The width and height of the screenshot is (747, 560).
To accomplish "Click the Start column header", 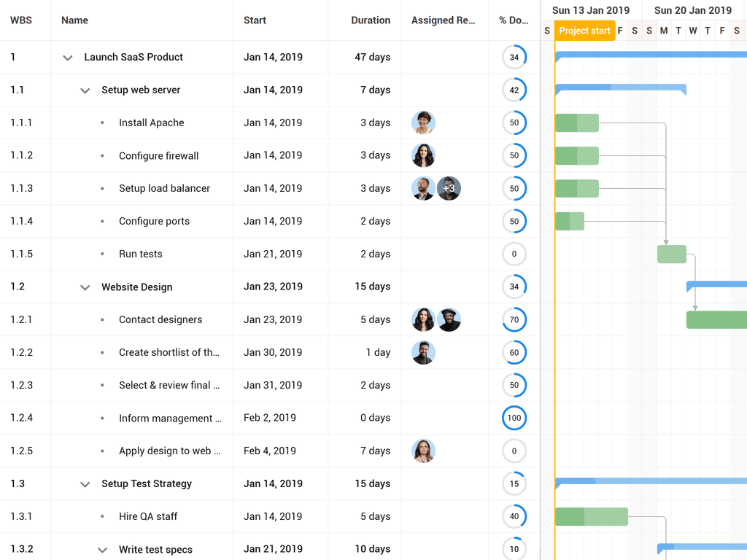I will 255,20.
